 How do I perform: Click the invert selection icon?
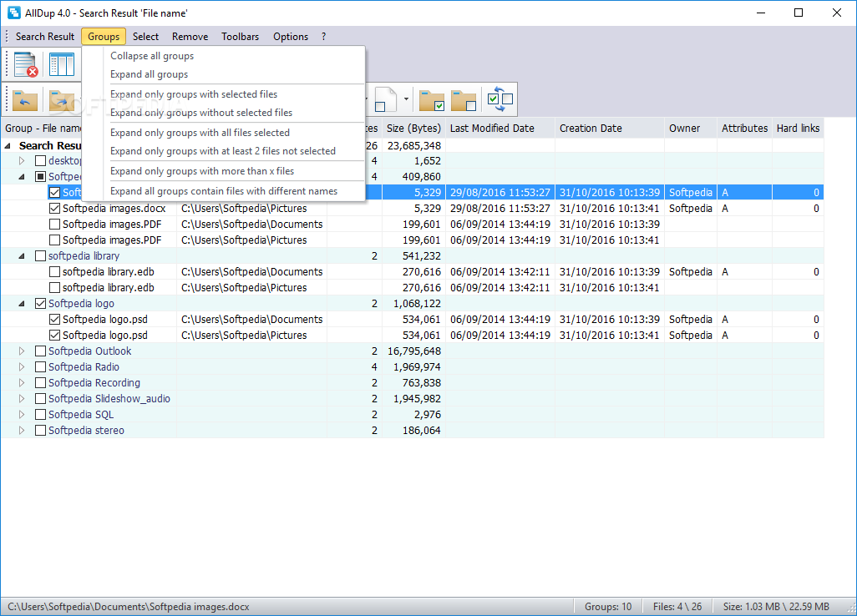tap(500, 98)
